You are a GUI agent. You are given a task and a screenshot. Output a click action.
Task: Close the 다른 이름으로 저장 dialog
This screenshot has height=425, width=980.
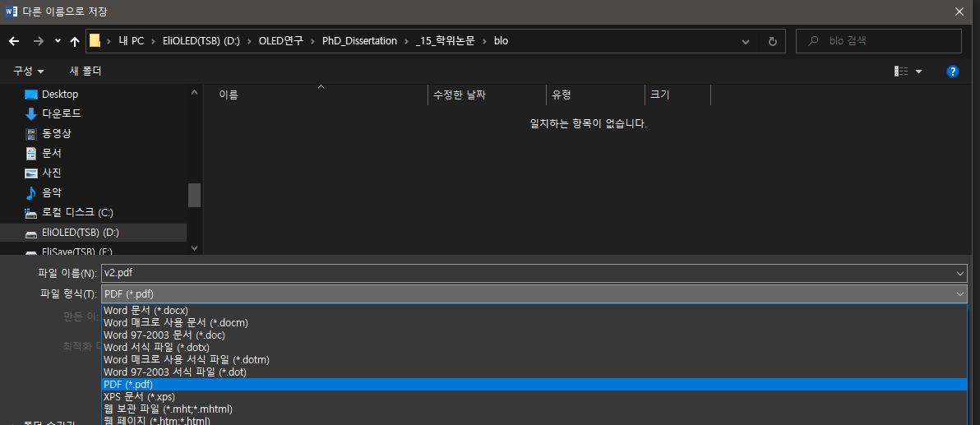(x=959, y=11)
